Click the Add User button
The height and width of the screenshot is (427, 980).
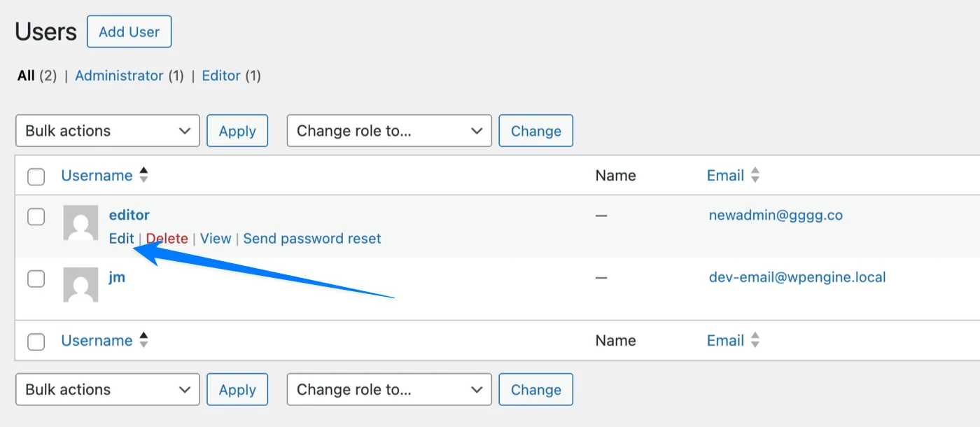[129, 31]
